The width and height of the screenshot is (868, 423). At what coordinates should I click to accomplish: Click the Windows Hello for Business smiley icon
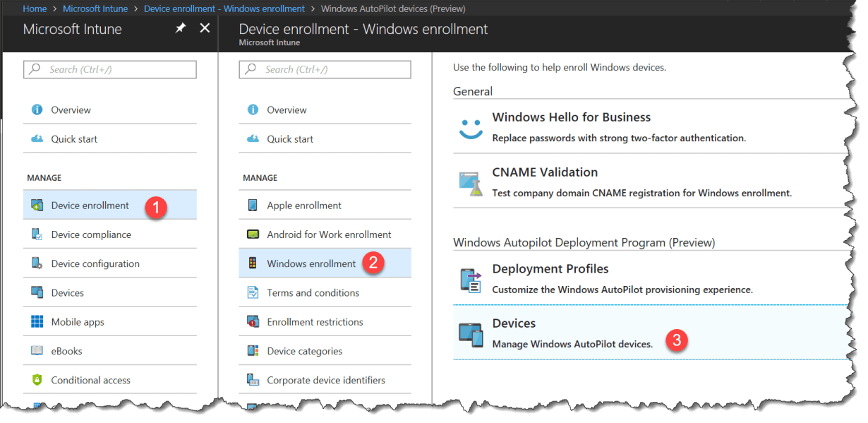[471, 127]
